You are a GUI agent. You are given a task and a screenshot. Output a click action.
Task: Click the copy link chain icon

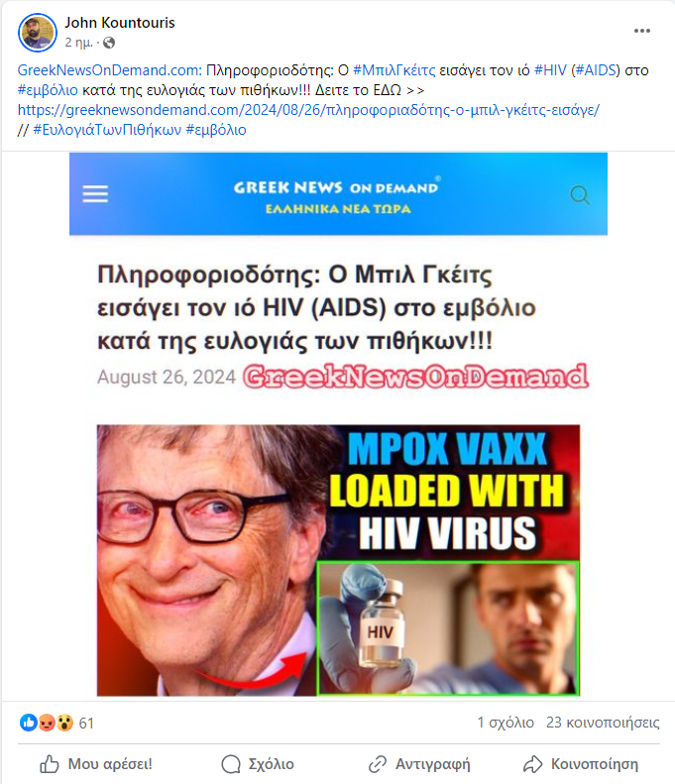tap(378, 764)
